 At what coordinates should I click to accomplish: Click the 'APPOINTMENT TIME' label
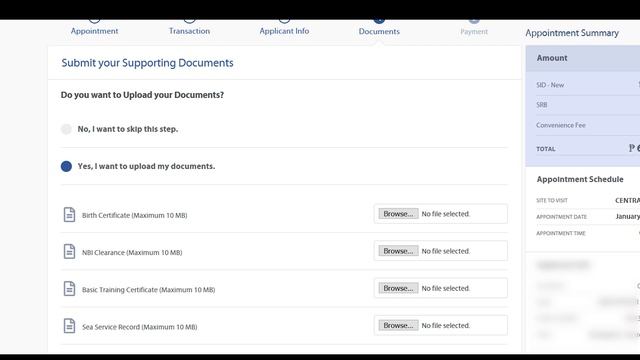tap(561, 233)
